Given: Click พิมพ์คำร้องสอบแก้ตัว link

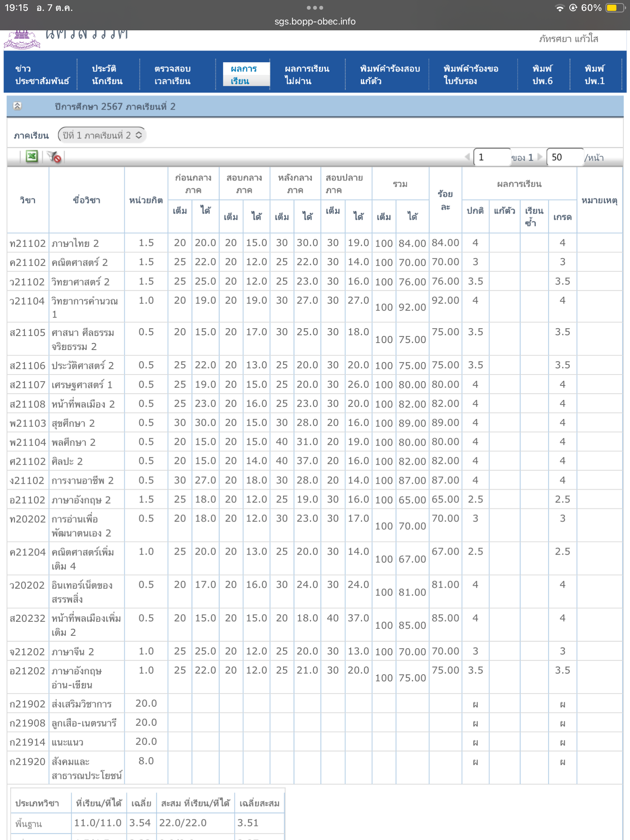Looking at the screenshot, I should 390,75.
